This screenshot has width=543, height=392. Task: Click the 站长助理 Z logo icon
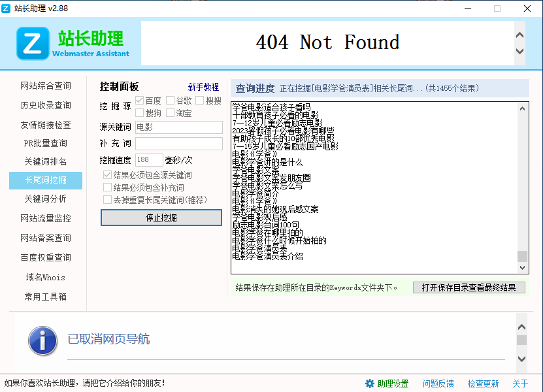click(x=33, y=43)
